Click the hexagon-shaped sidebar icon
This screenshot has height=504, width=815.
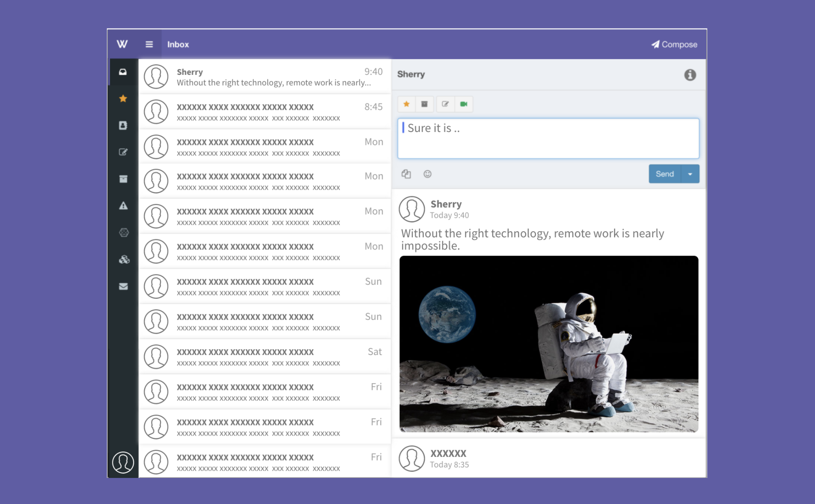pos(124,232)
